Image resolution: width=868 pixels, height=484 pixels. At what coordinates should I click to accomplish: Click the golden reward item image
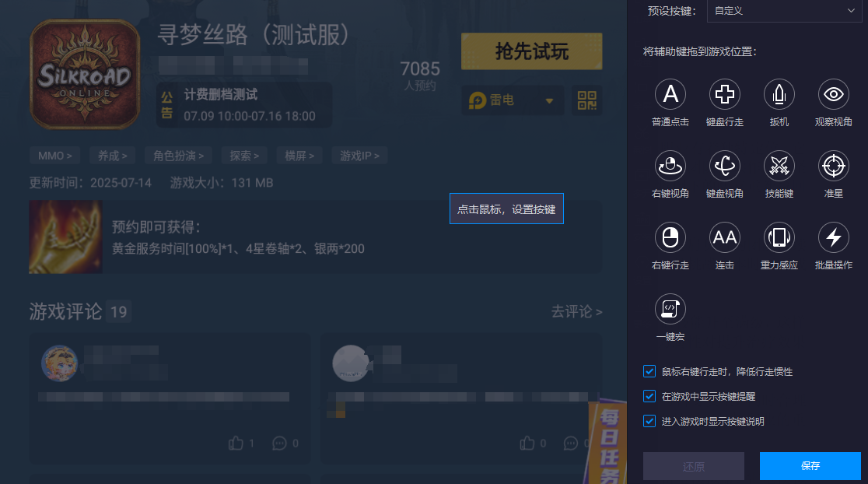pyautogui.click(x=65, y=237)
